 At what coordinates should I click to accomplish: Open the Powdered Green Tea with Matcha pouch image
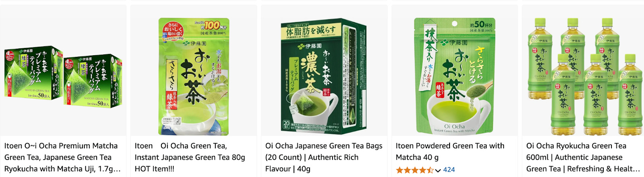tap(455, 77)
